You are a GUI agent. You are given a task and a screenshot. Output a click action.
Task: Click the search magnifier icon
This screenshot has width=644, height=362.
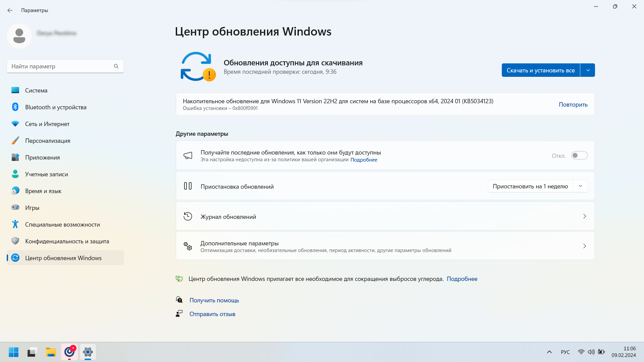[x=116, y=66]
